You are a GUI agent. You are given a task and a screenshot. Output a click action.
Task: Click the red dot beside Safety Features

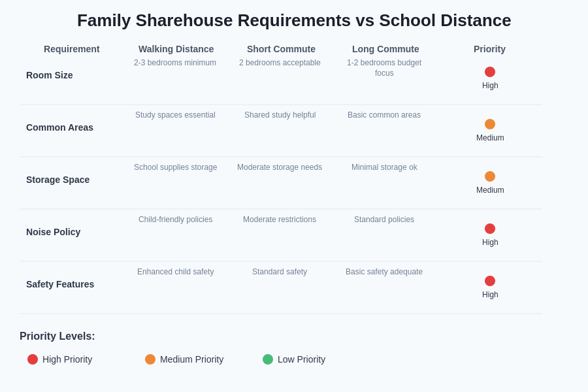point(490,281)
